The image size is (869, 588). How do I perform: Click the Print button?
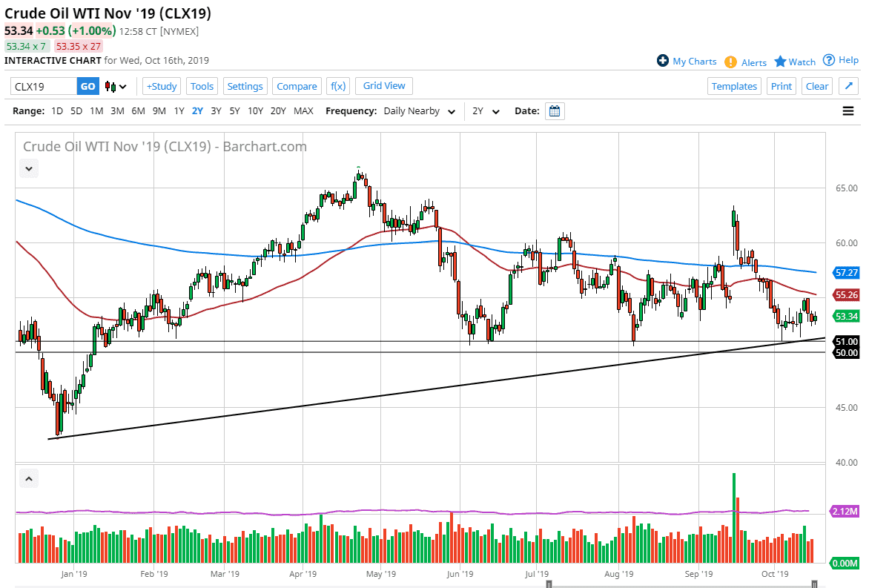point(781,86)
